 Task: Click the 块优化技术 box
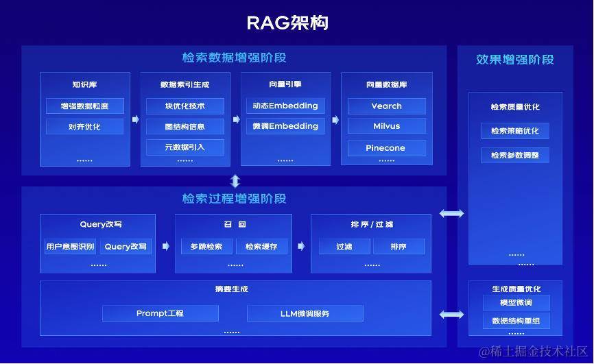click(185, 106)
